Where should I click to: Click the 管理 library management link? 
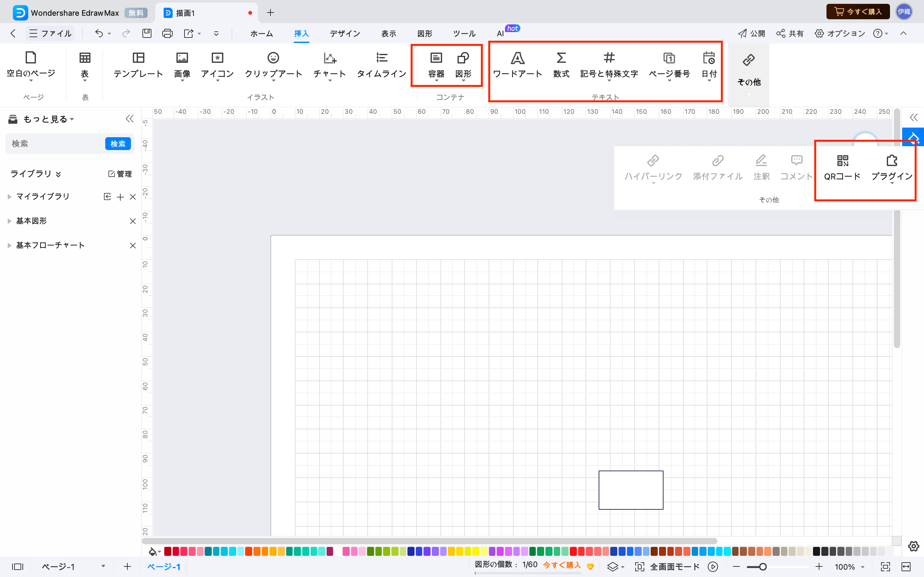[118, 173]
